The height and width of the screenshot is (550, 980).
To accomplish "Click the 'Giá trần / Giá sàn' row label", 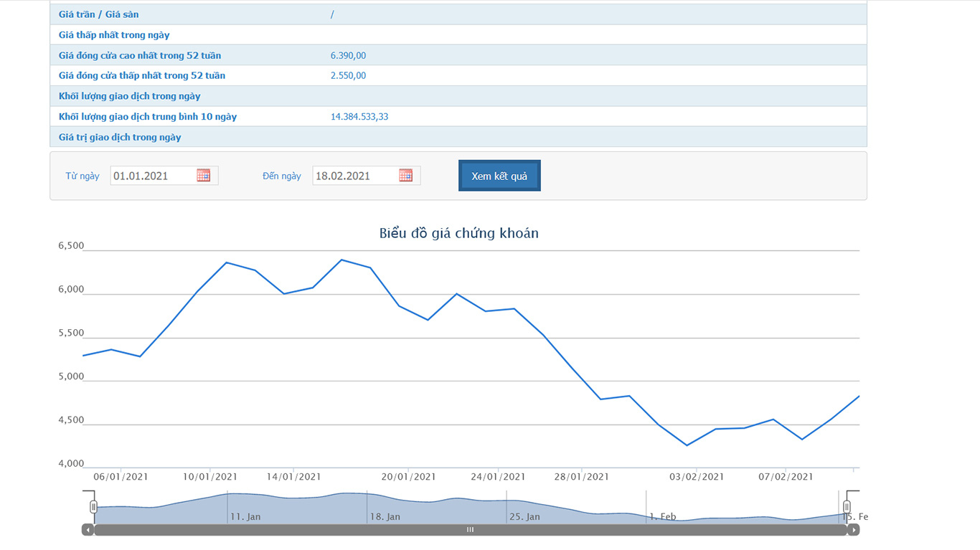I will (99, 14).
